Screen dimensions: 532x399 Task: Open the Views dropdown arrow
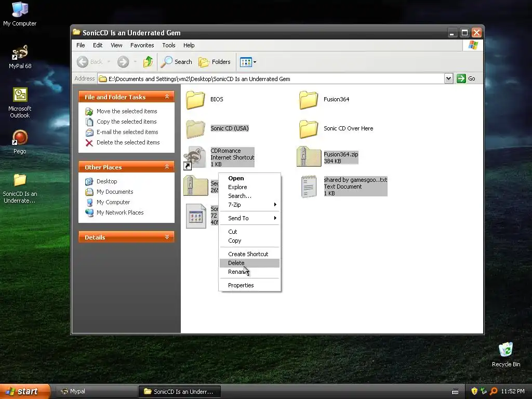click(255, 62)
